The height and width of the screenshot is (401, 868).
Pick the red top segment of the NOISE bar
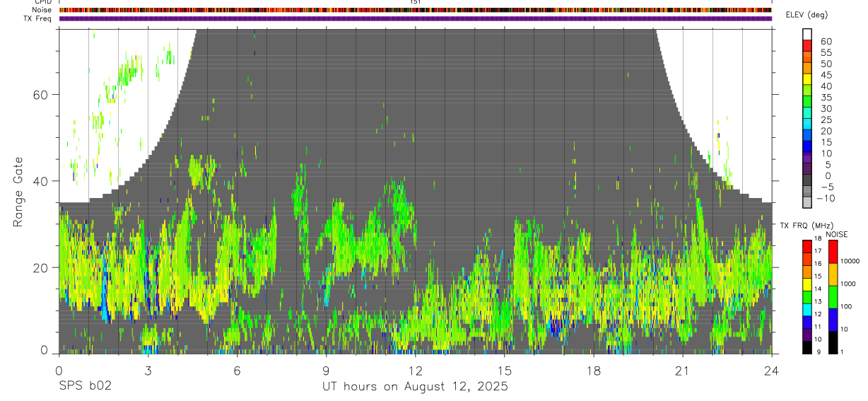click(x=832, y=252)
